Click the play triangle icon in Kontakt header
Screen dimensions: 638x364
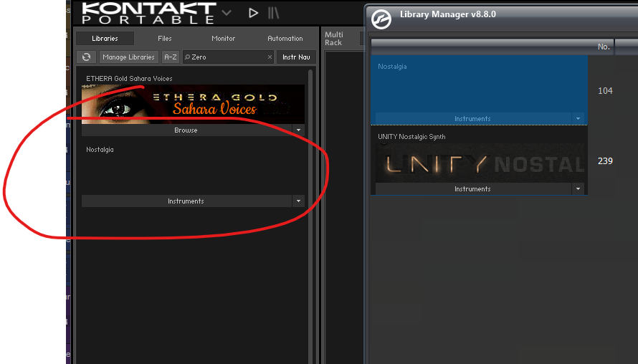tap(253, 13)
